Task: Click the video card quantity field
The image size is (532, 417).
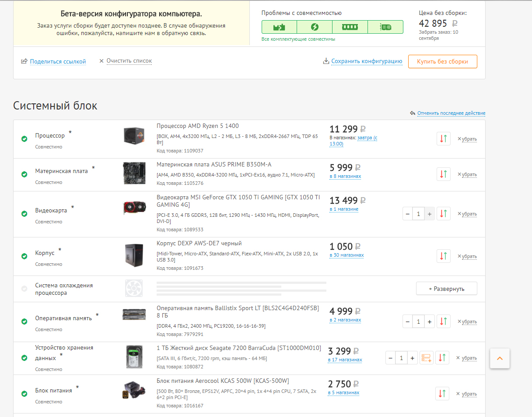Action: (x=419, y=214)
